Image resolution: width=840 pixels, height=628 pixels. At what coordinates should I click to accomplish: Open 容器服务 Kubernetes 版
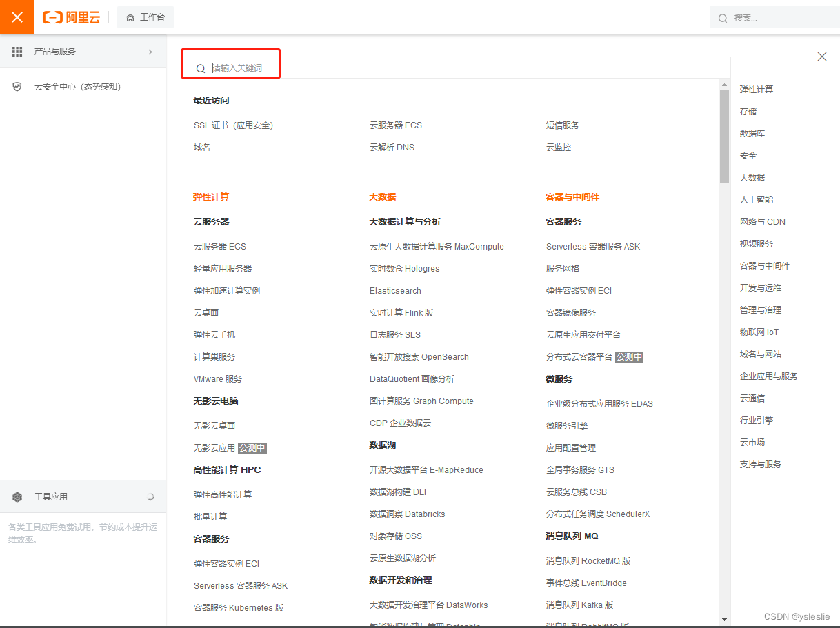point(239,608)
